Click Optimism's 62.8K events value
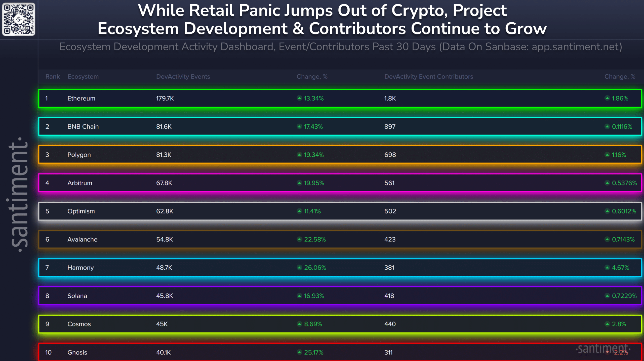Viewport: 644px width, 361px height. (165, 211)
